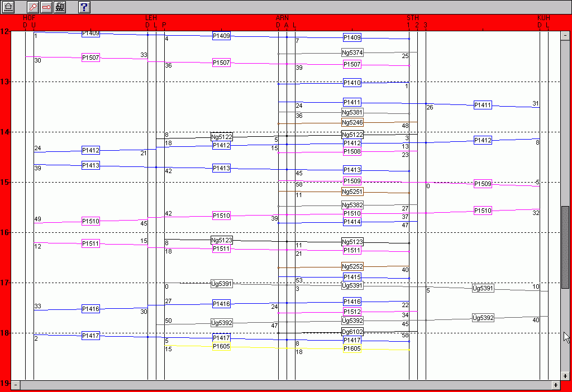Select train label P1415

click(x=352, y=277)
